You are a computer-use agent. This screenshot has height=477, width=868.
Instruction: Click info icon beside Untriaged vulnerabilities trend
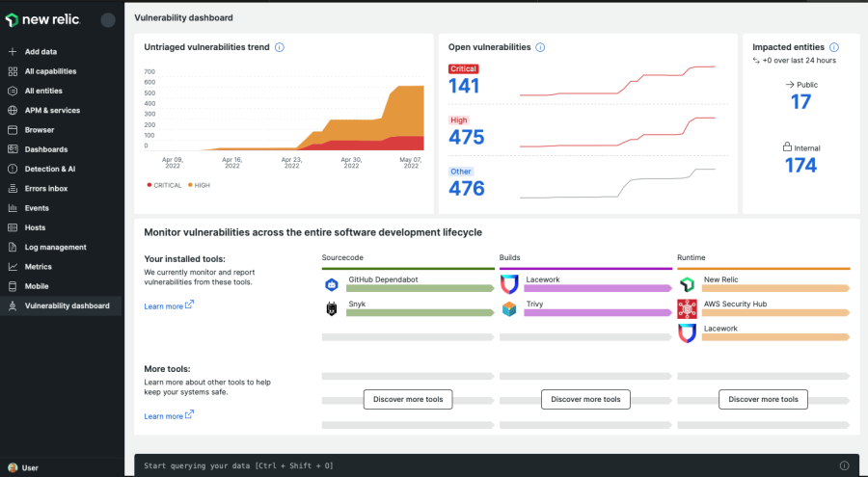(x=280, y=47)
